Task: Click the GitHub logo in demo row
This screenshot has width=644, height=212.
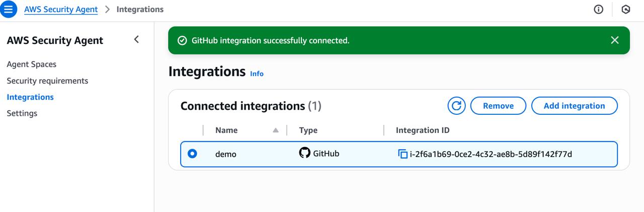Action: tap(304, 153)
